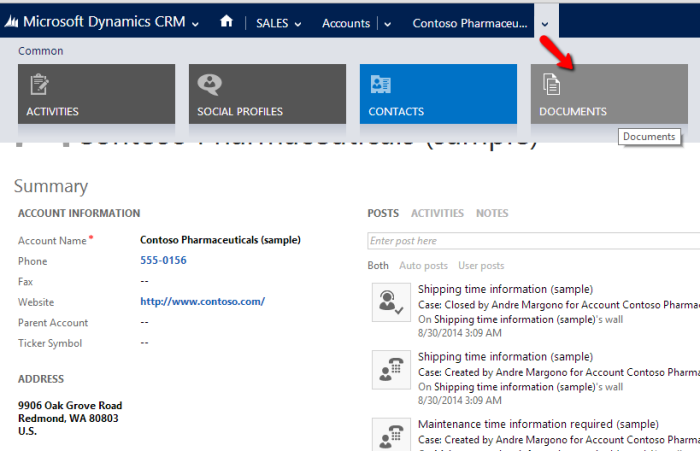
Task: Show Both post types
Action: point(378,266)
